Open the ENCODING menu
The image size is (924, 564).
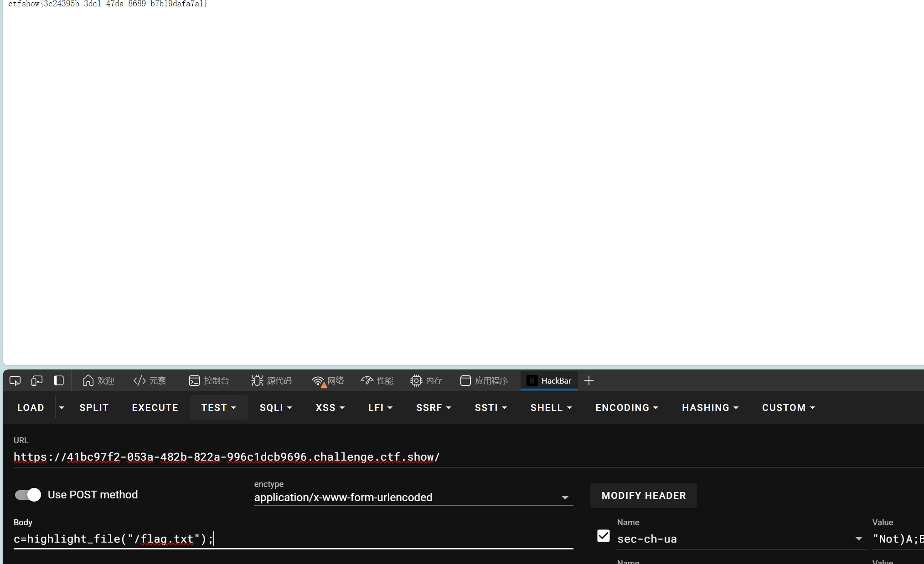(x=627, y=408)
